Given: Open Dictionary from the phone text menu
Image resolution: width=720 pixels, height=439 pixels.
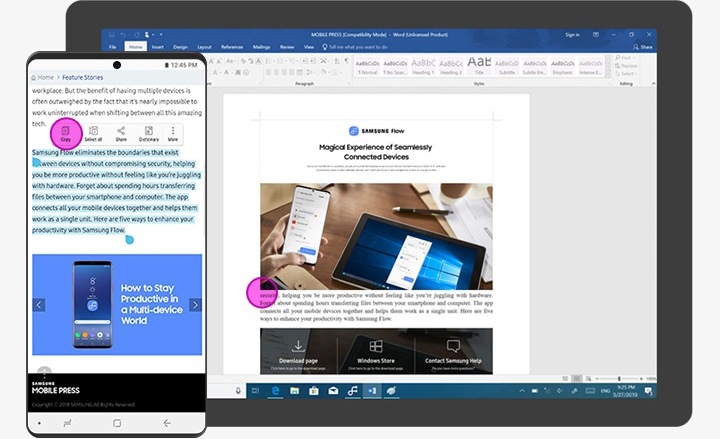Looking at the screenshot, I should [x=148, y=133].
